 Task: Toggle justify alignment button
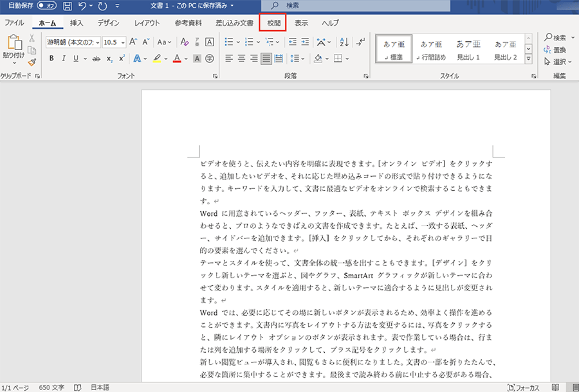266,58
